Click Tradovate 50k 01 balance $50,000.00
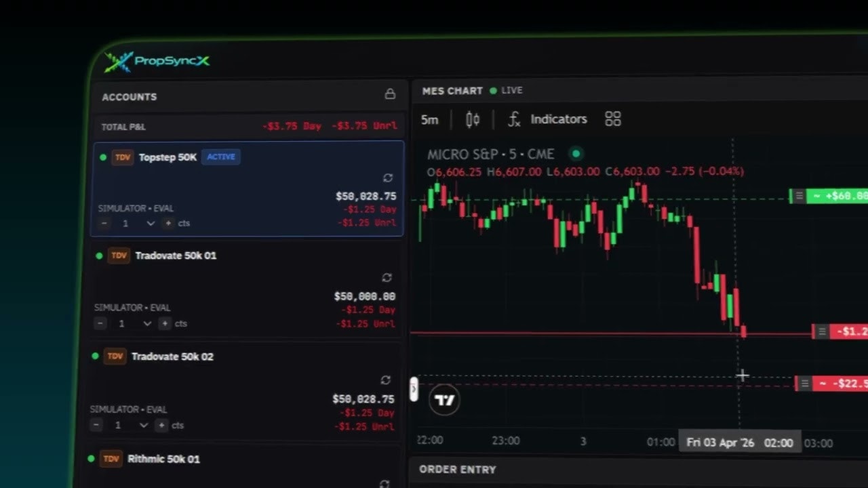This screenshot has width=868, height=488. 365,296
